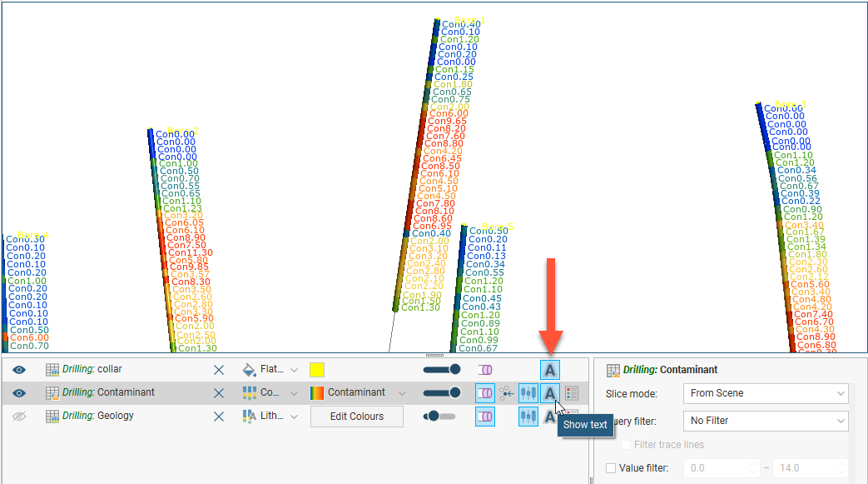868x484 pixels.
Task: Remove Drilling Contaminant from the scene
Action: tap(219, 392)
